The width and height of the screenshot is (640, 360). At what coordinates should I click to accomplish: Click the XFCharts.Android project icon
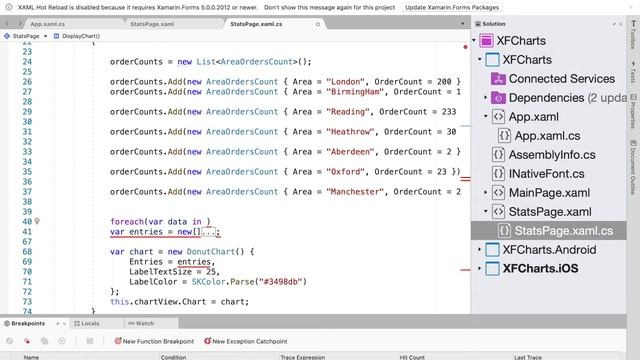[492, 249]
